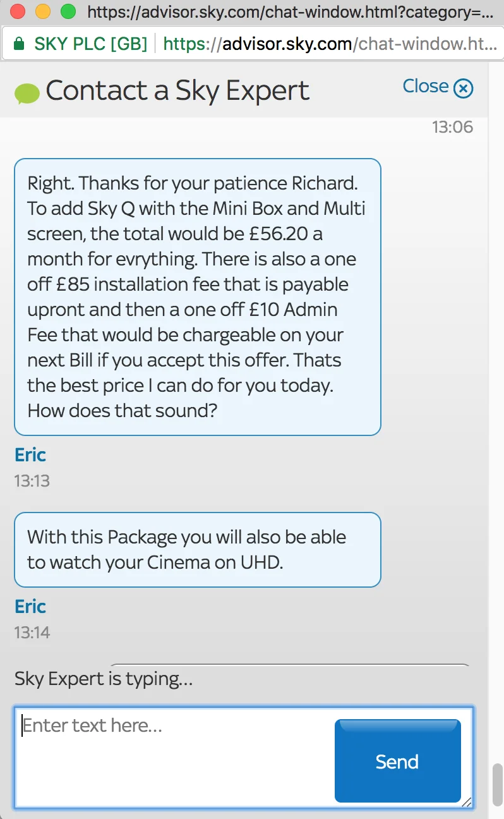The image size is (504, 819).
Task: Click the SKY PLC [GB] certificate label
Action: 90,44
